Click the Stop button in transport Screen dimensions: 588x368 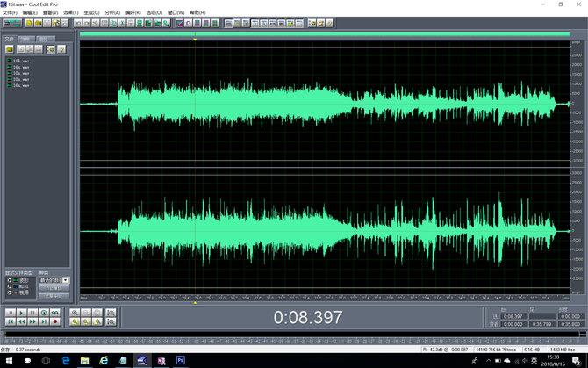pyautogui.click(x=10, y=312)
